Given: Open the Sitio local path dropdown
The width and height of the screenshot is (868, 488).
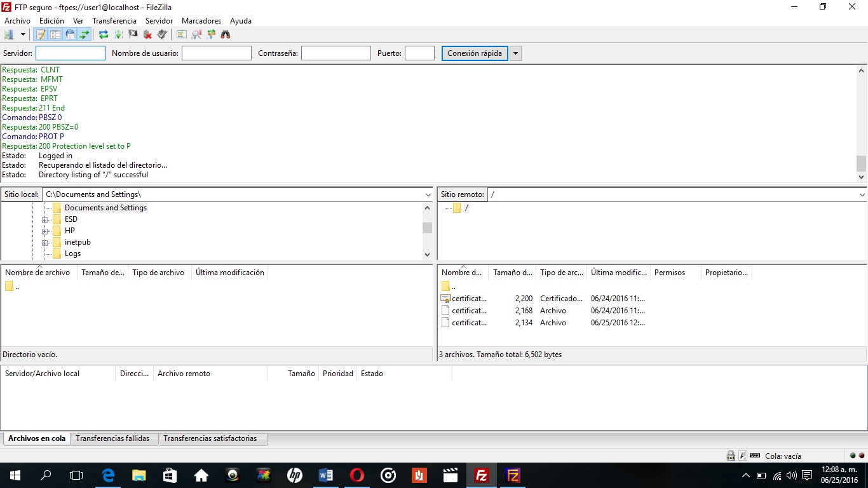Looking at the screenshot, I should 428,194.
